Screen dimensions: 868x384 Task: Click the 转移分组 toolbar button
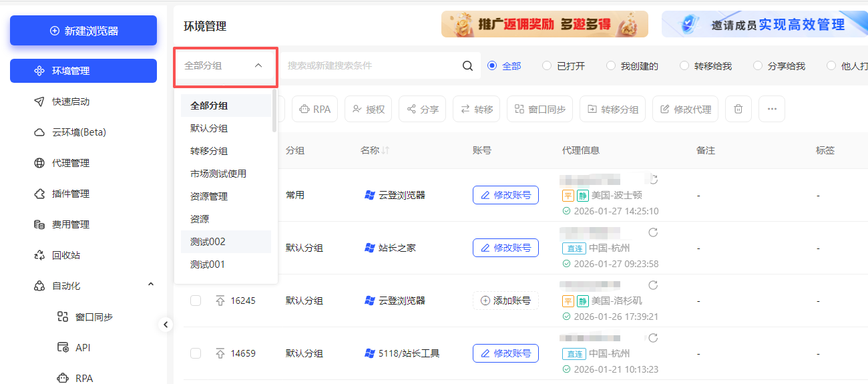pyautogui.click(x=612, y=109)
